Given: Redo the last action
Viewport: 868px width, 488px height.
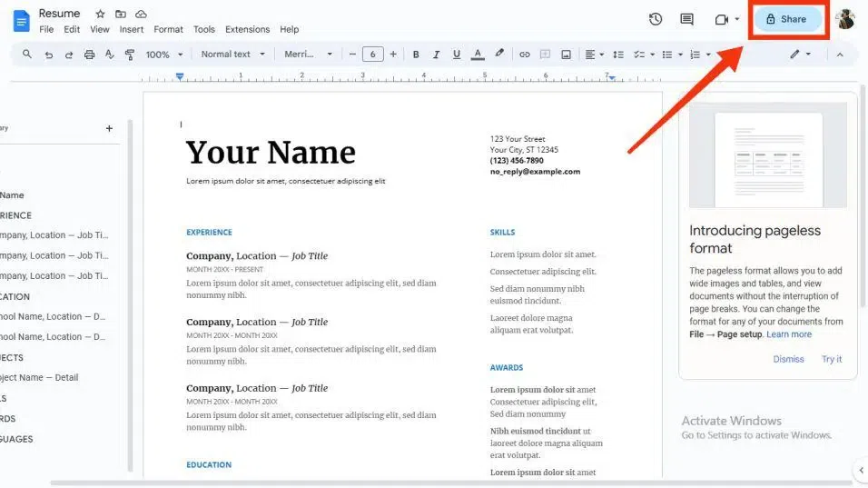Looking at the screenshot, I should click(x=69, y=55).
